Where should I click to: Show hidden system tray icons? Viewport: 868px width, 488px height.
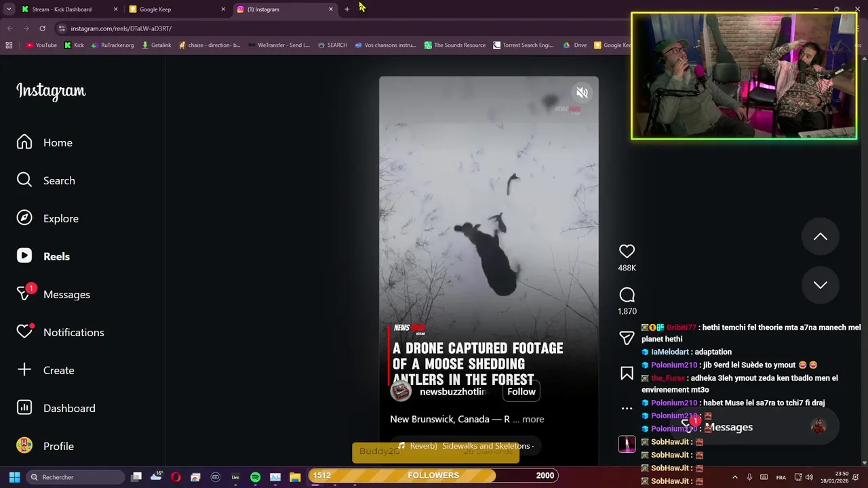(x=734, y=477)
